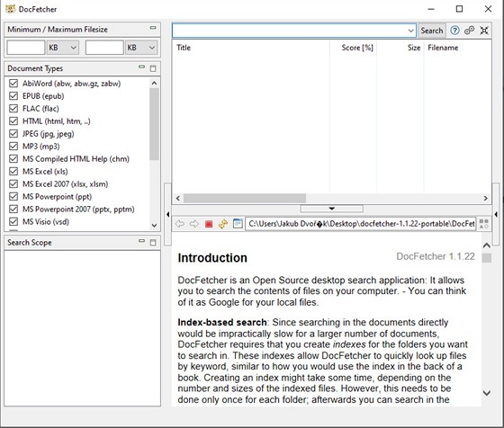Click the greyed shapes icon right of path
504x428 pixels.
484,224
